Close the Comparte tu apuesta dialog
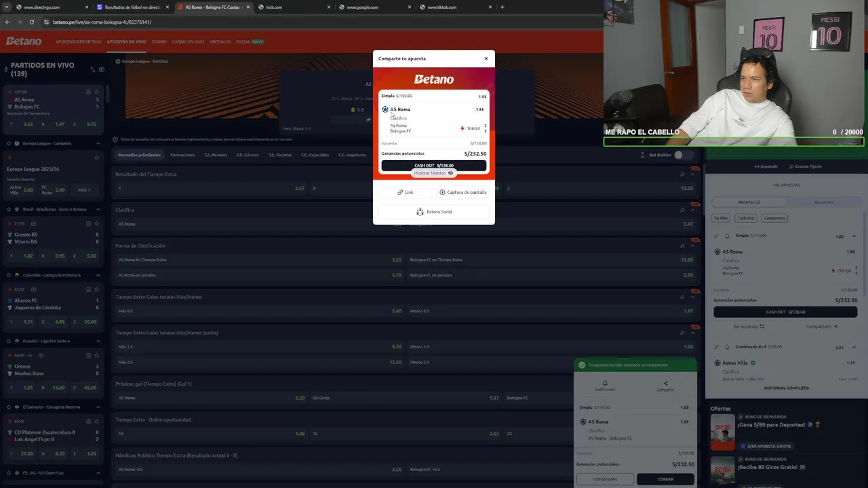868x488 pixels. point(486,58)
